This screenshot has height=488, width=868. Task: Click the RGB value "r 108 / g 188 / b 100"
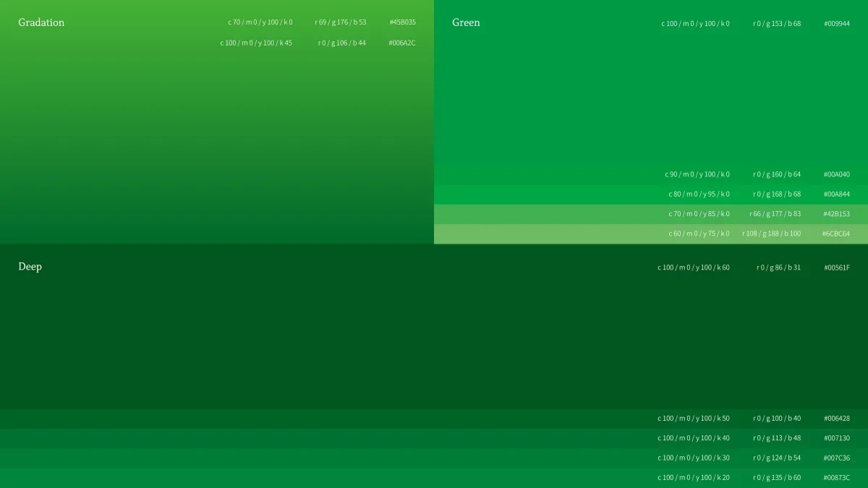point(772,234)
